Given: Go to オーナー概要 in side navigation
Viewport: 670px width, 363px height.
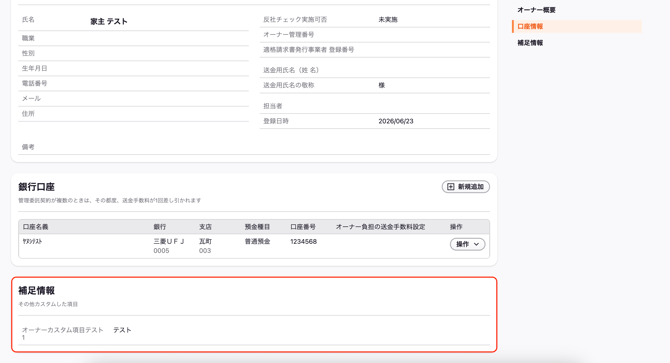Looking at the screenshot, I should (x=536, y=10).
